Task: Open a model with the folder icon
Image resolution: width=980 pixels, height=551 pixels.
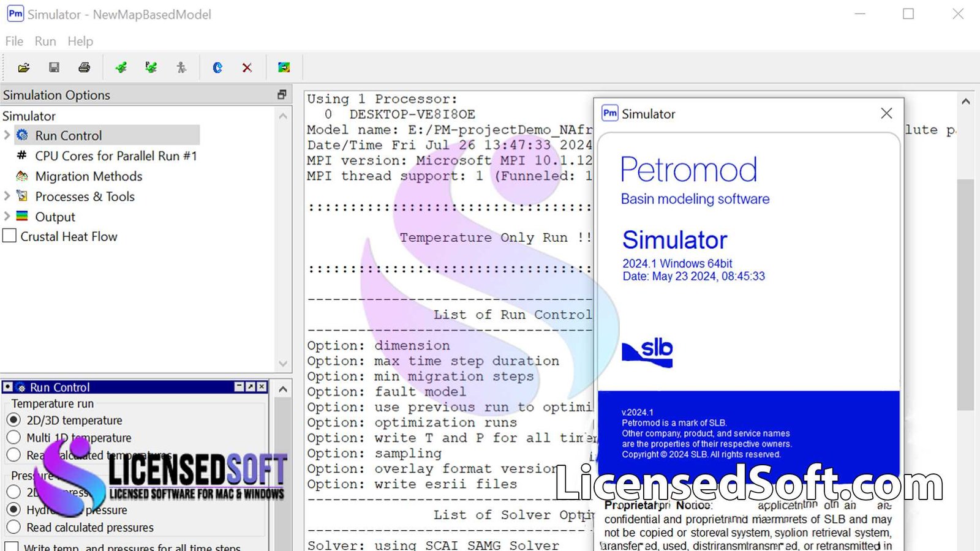Action: tap(24, 67)
